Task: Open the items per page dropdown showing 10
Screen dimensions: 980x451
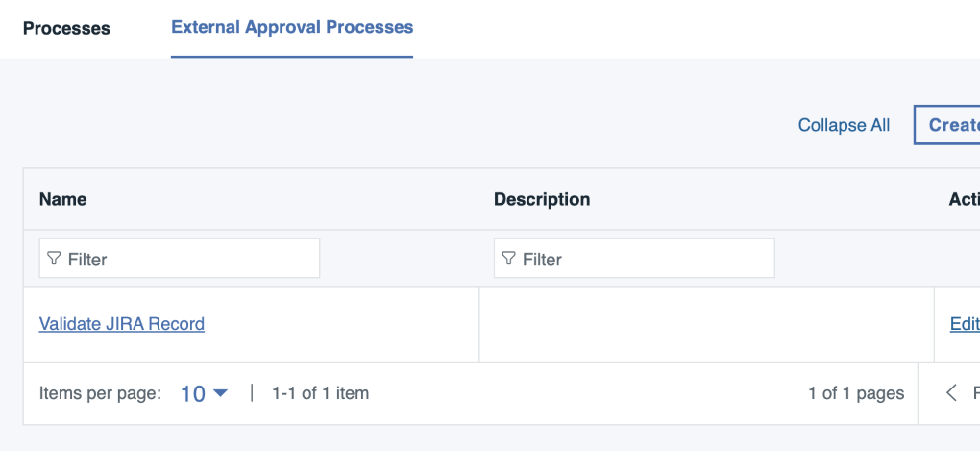Action: (204, 393)
